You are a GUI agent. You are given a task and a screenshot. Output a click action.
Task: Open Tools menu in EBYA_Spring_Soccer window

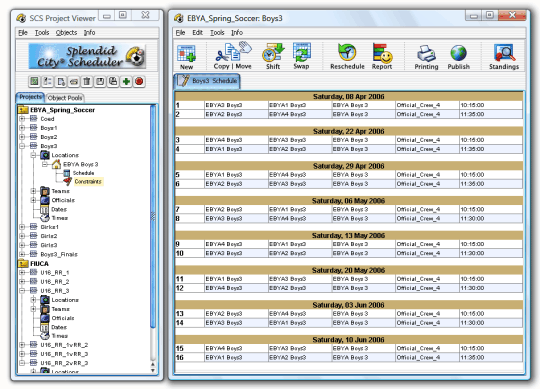(217, 32)
